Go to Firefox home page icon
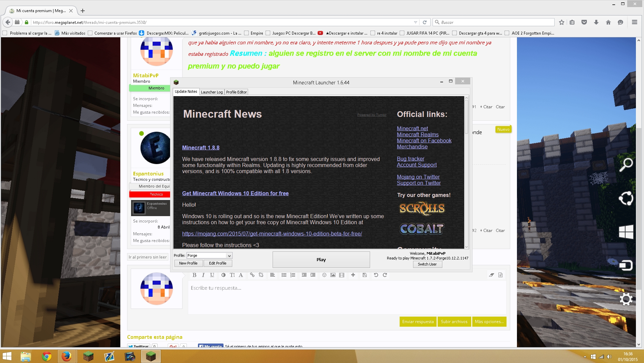Image resolution: width=644 pixels, height=363 pixels. click(x=608, y=22)
